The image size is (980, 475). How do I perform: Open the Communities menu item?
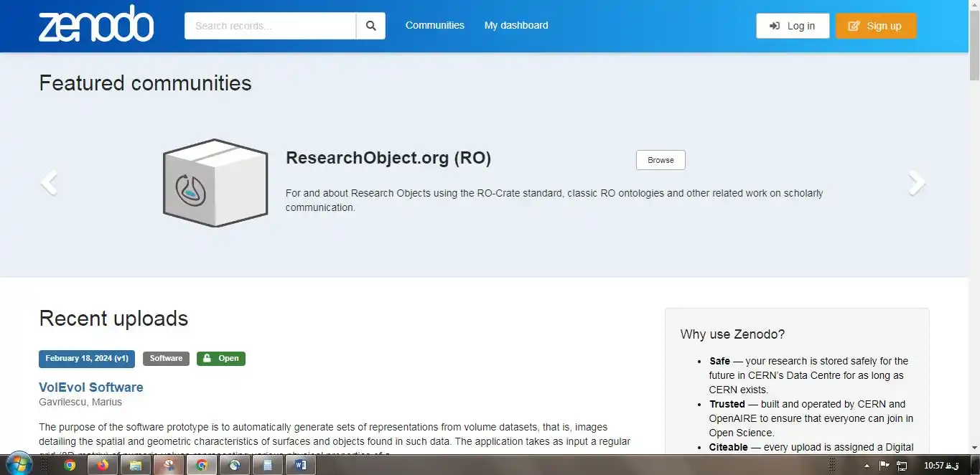point(435,25)
